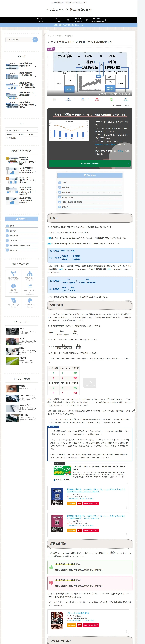Open the ホーム menu in black navigation bar

(40, 20)
